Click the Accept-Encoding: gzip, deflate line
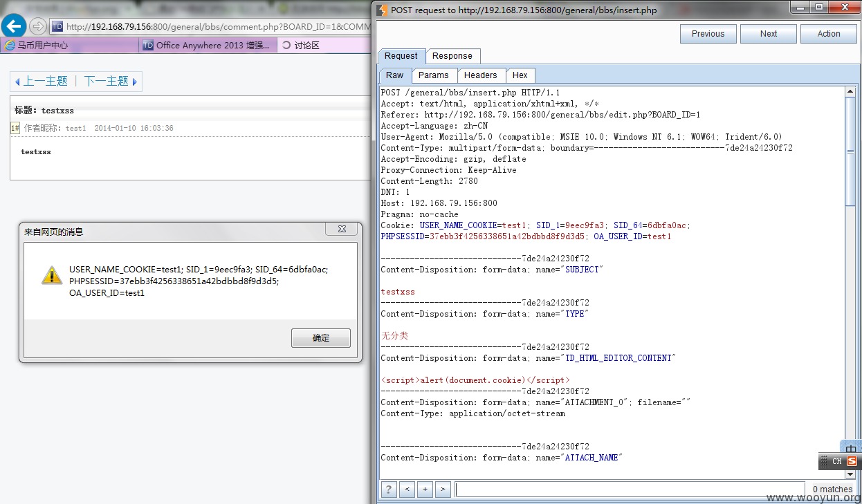Viewport: 862px width, 504px height. [453, 159]
